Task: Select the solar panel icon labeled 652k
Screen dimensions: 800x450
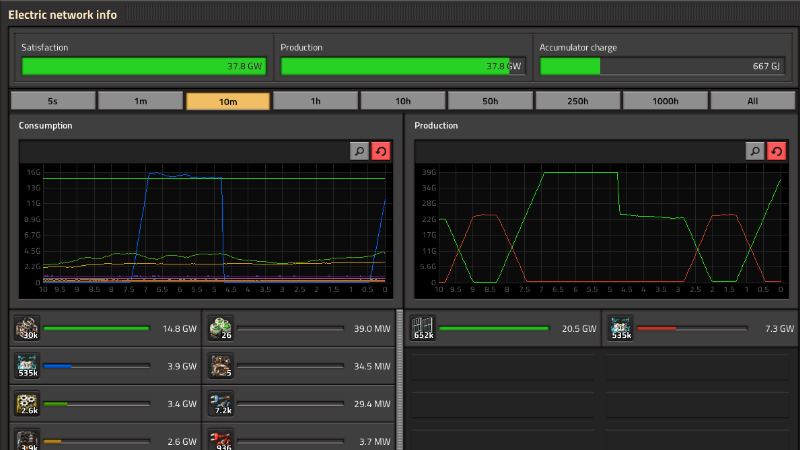Action: pyautogui.click(x=423, y=328)
